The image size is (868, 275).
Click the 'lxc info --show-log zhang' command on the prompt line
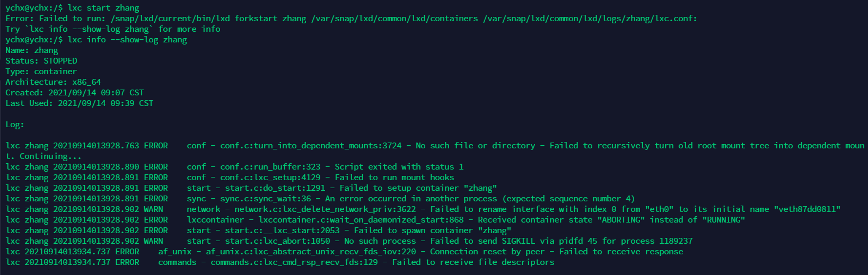click(x=127, y=40)
